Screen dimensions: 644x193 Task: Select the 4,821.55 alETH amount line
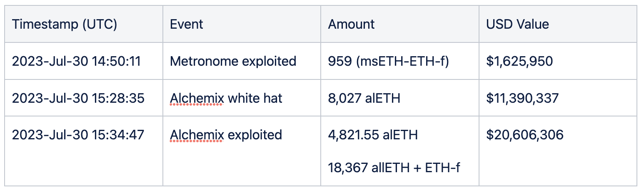(x=373, y=135)
